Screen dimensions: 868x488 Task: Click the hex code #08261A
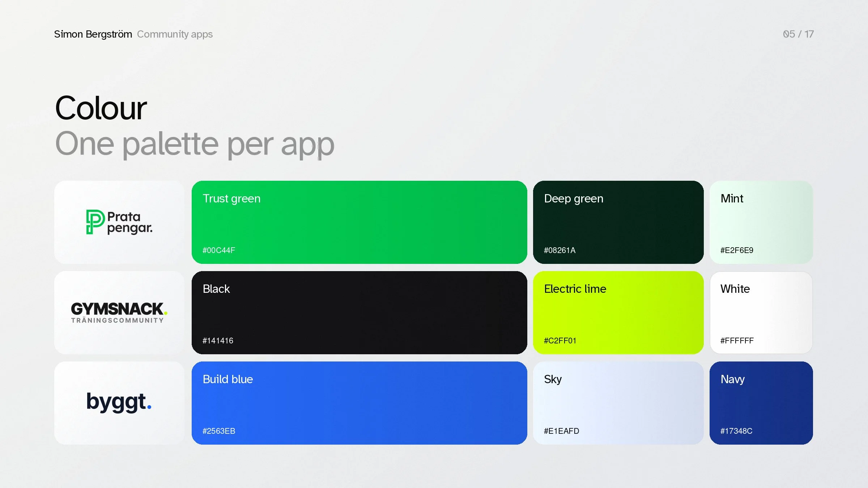[559, 250]
